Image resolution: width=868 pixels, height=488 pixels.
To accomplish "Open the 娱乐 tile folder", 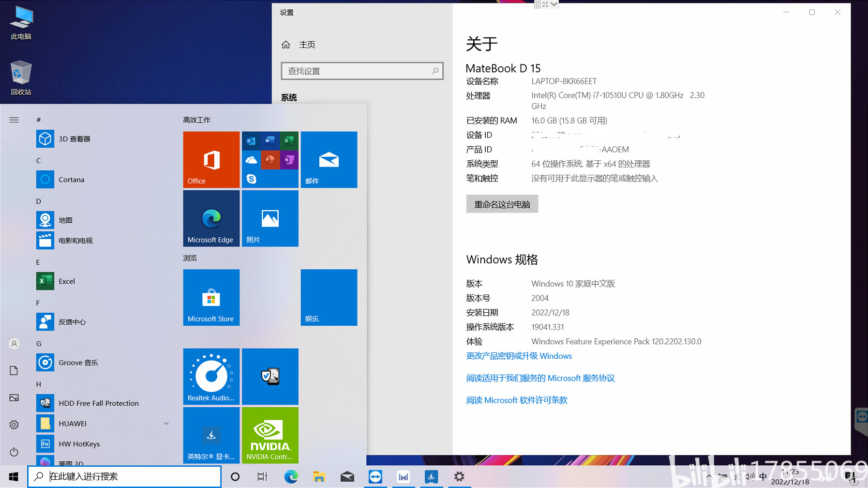I will [329, 297].
